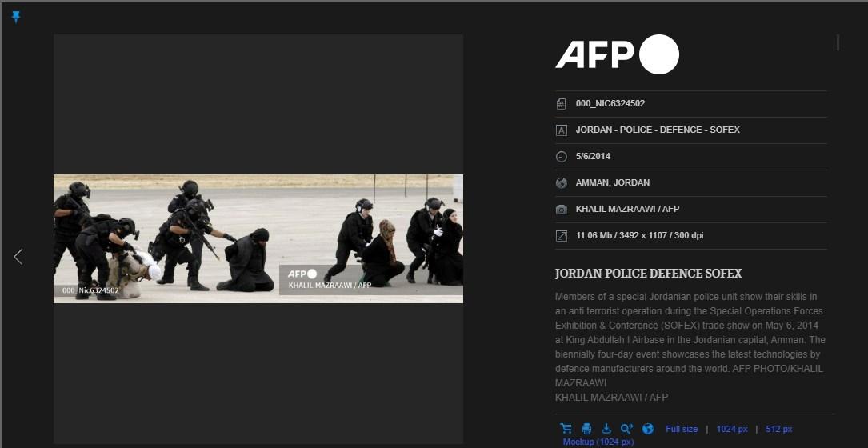Click the print icon

(586, 429)
